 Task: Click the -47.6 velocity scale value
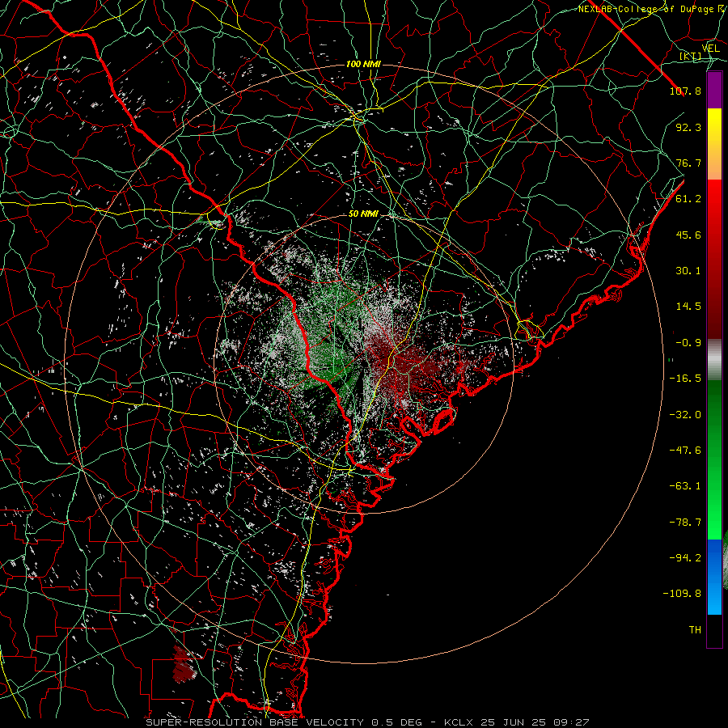tap(685, 451)
